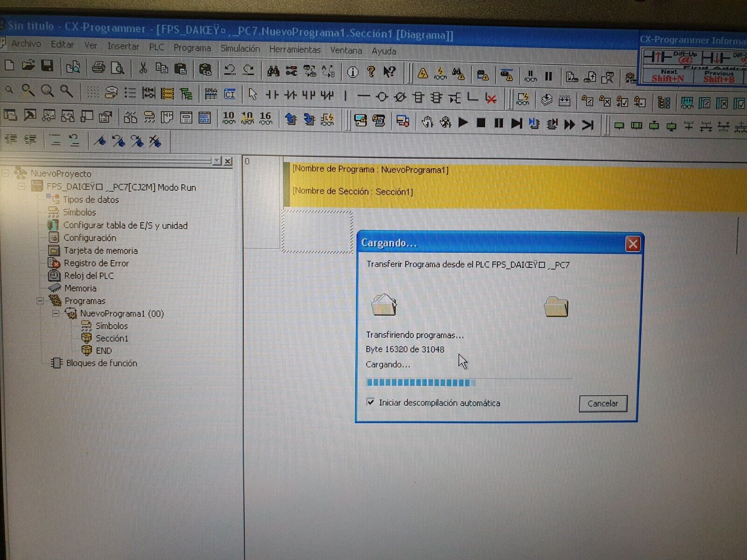Open the Herramientas menu
Image resolution: width=747 pixels, height=560 pixels.
tap(295, 49)
